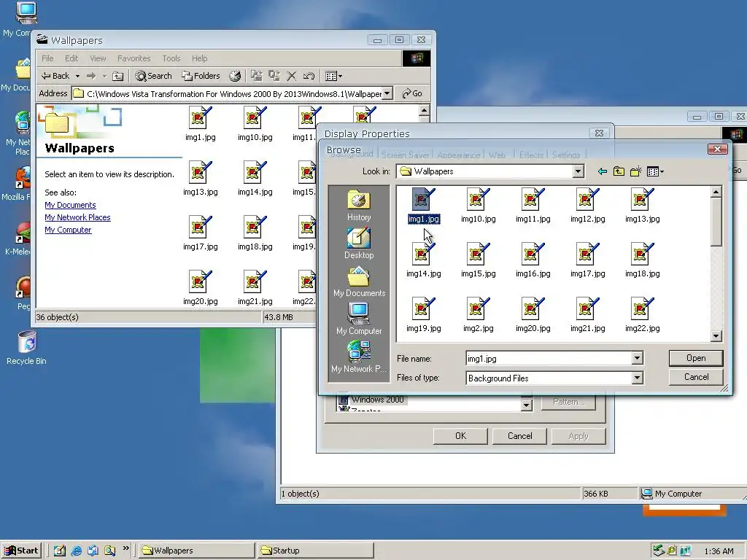Launch Internet Explorer from quick launch

(76, 551)
